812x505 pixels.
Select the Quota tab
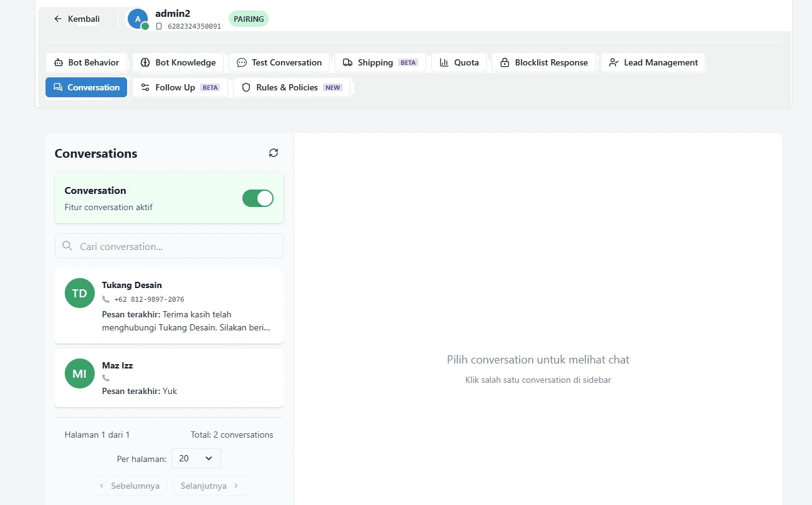459,62
